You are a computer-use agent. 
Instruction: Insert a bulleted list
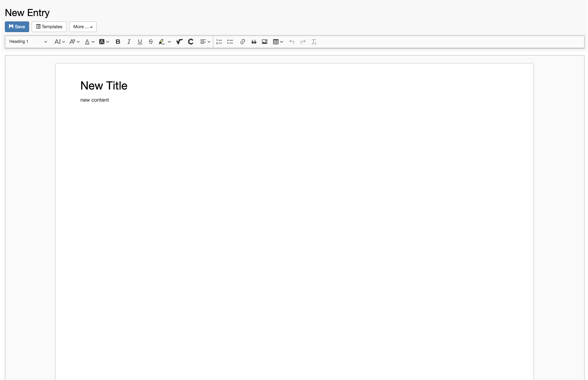click(x=230, y=42)
